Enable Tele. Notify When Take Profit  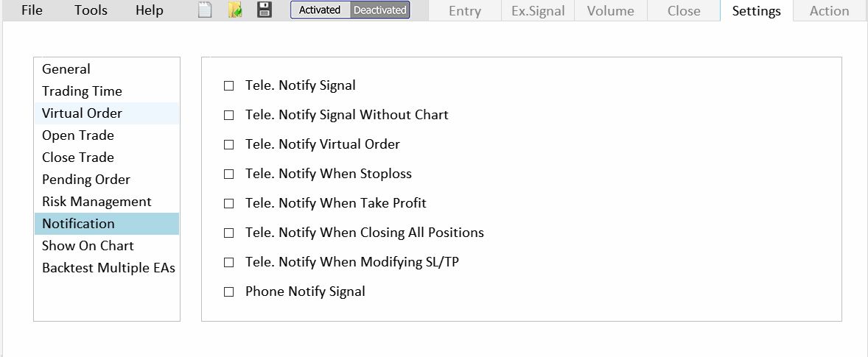228,203
